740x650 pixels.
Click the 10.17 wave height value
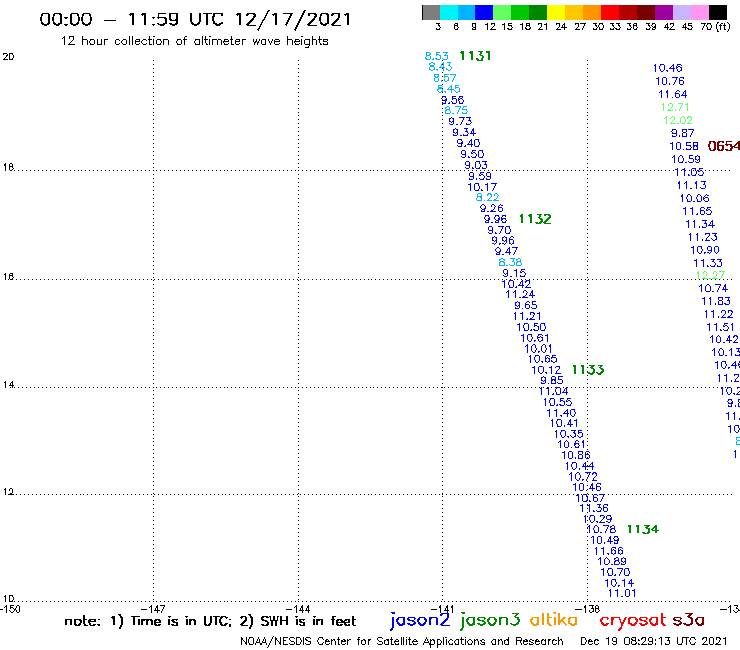point(482,187)
